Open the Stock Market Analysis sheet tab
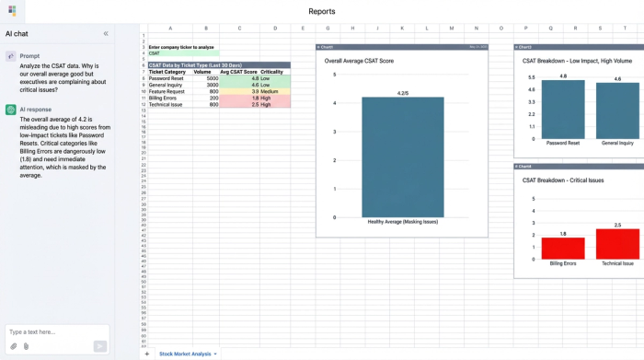This screenshot has height=360, width=644. [185, 354]
